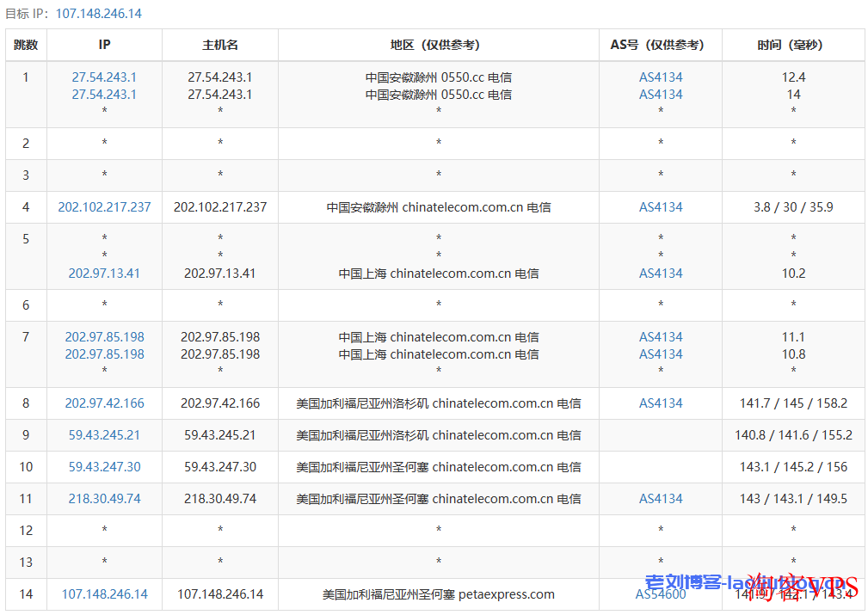Select hop number 14 in 跳数 column
The height and width of the screenshot is (615, 868).
pyautogui.click(x=26, y=594)
